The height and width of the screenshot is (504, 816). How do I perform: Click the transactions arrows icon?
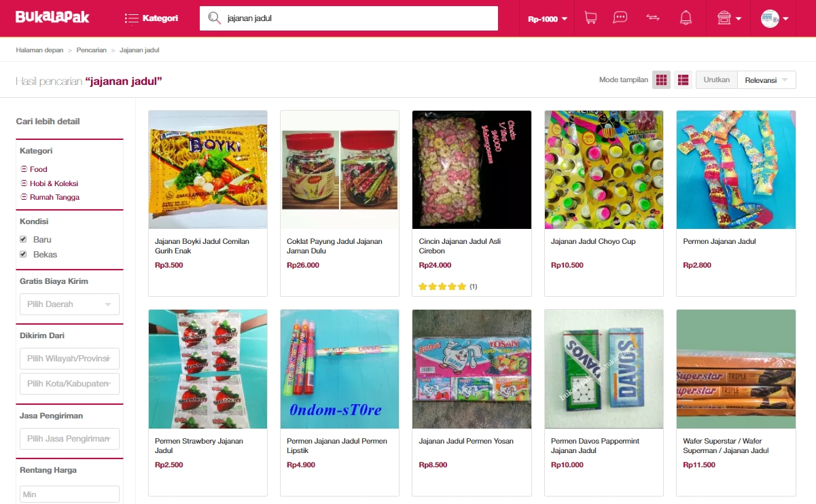653,18
